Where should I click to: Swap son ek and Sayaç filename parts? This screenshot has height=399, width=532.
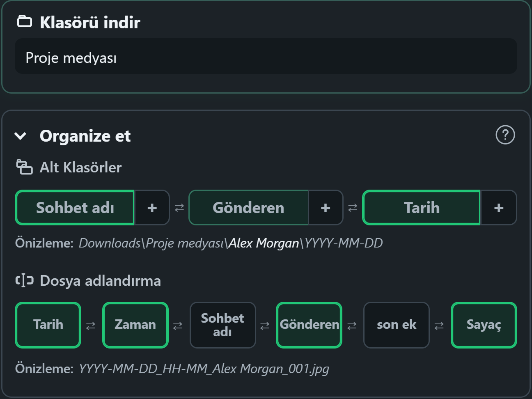[x=439, y=326]
